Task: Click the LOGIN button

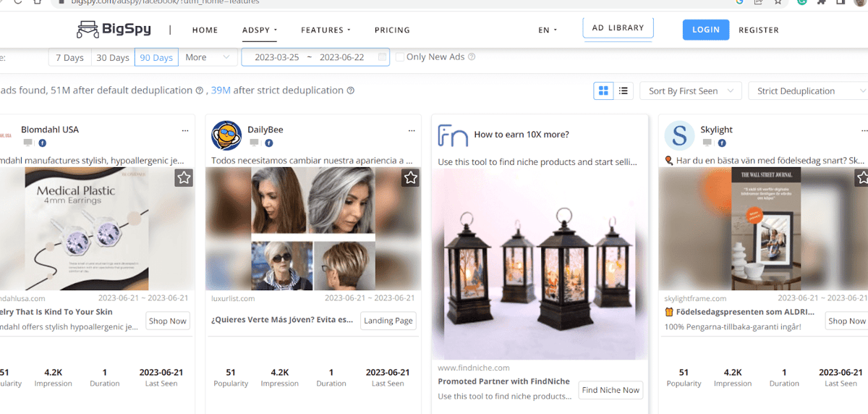Action: coord(705,30)
